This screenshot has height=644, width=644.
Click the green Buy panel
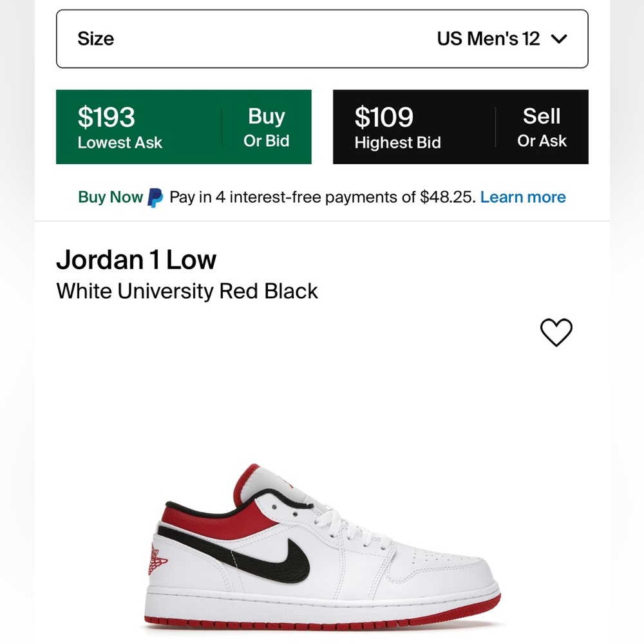coord(184,126)
